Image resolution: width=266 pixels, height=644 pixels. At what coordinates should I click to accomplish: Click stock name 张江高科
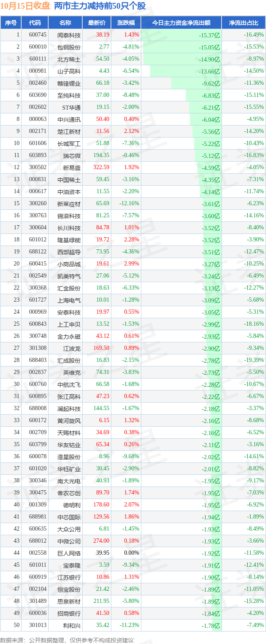pyautogui.click(x=69, y=396)
